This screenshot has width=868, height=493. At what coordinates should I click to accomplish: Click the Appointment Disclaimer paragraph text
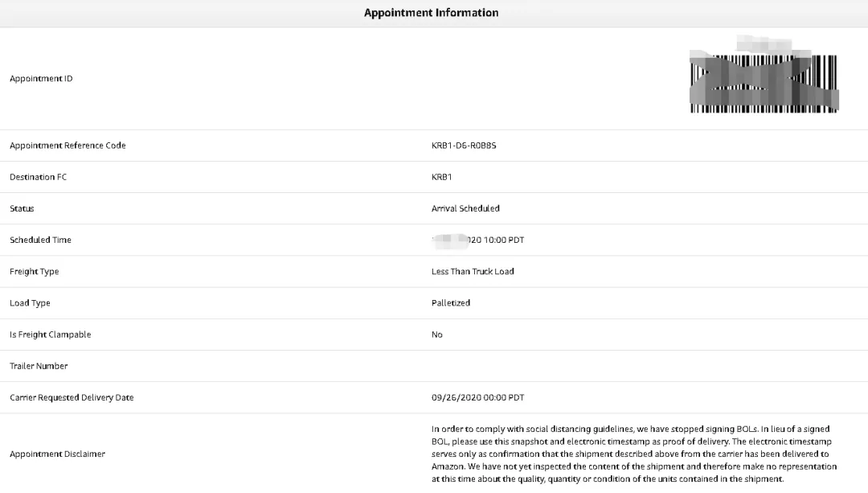click(x=634, y=454)
